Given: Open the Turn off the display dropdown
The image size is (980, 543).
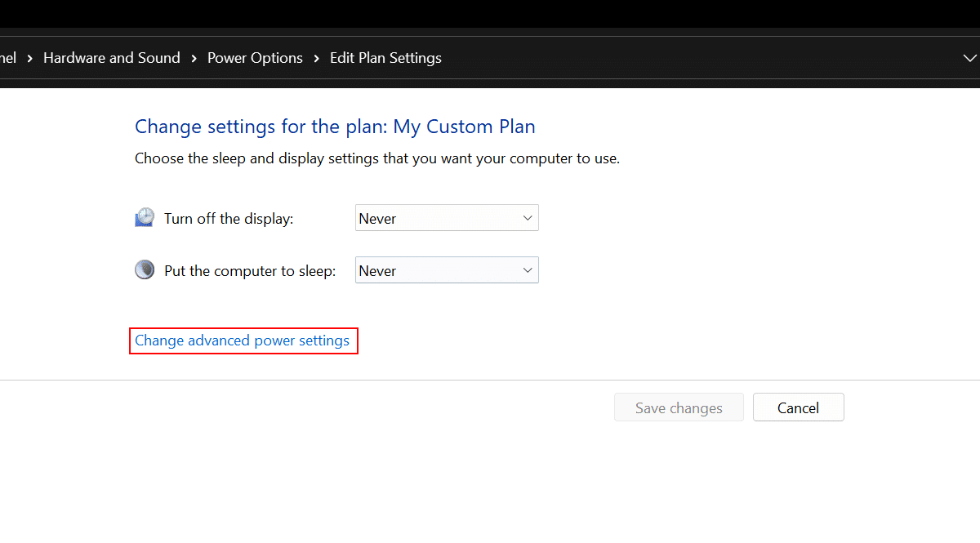Looking at the screenshot, I should click(447, 218).
